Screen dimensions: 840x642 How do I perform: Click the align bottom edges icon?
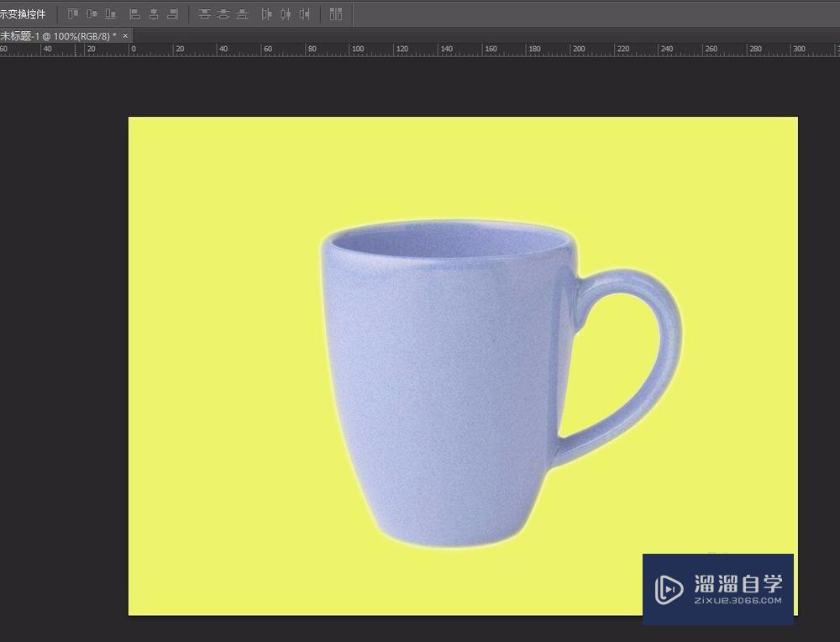point(110,14)
